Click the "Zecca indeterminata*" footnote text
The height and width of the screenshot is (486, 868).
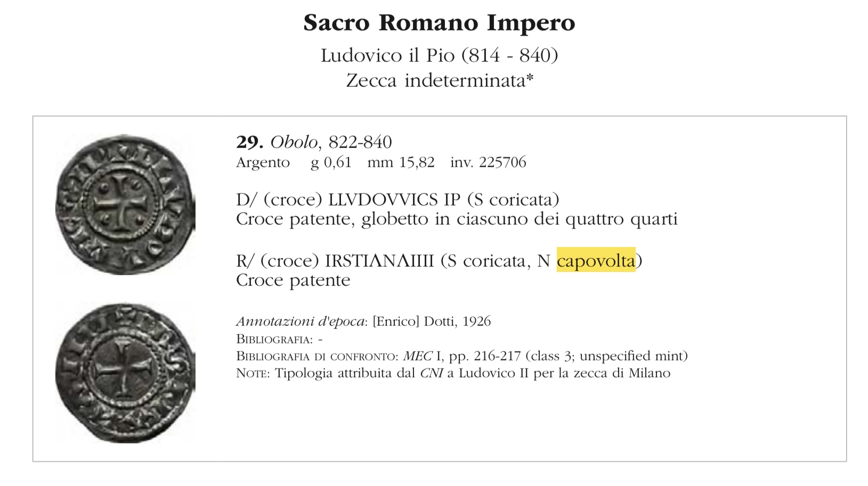click(440, 80)
